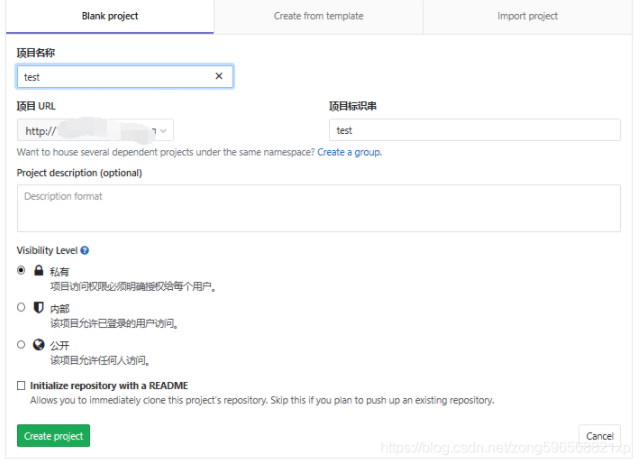Click the lock icon next to 私有

coord(38,270)
